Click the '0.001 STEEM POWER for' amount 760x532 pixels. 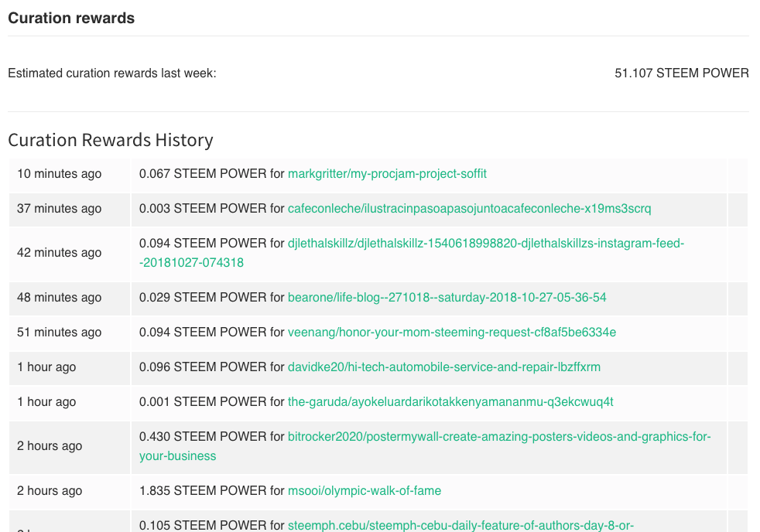pos(212,402)
